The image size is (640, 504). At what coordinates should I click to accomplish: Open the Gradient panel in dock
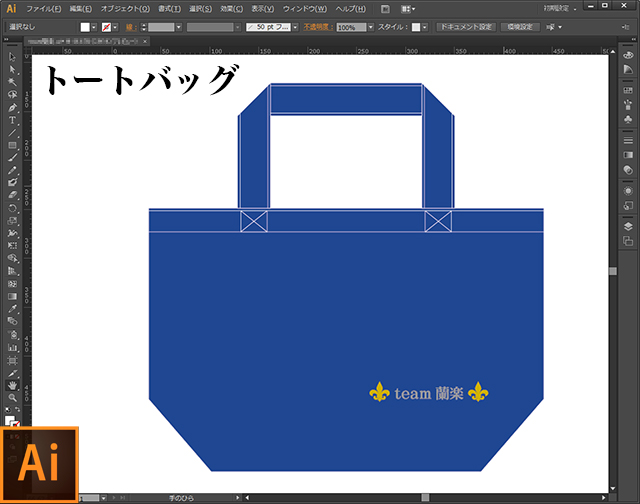pos(628,155)
